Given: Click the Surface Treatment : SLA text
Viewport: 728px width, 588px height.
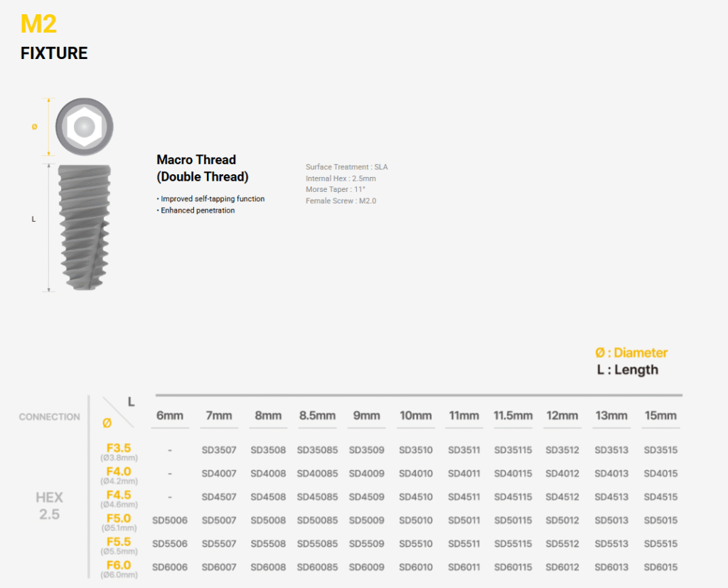Looking at the screenshot, I should coord(347,167).
